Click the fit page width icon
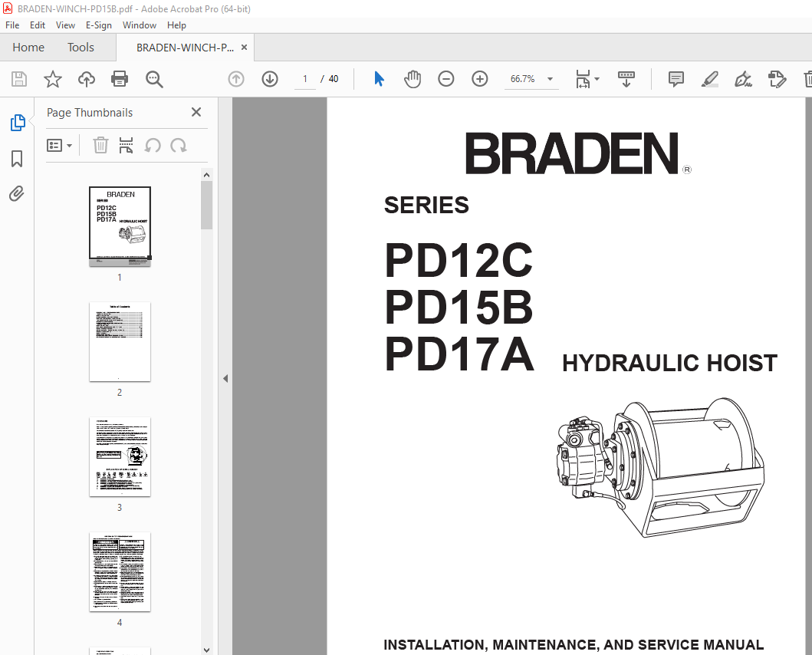 (x=583, y=79)
